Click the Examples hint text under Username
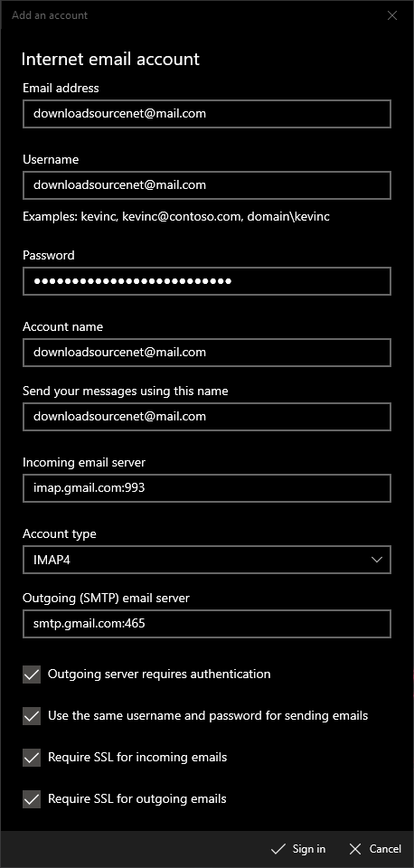The image size is (414, 868). point(176,216)
